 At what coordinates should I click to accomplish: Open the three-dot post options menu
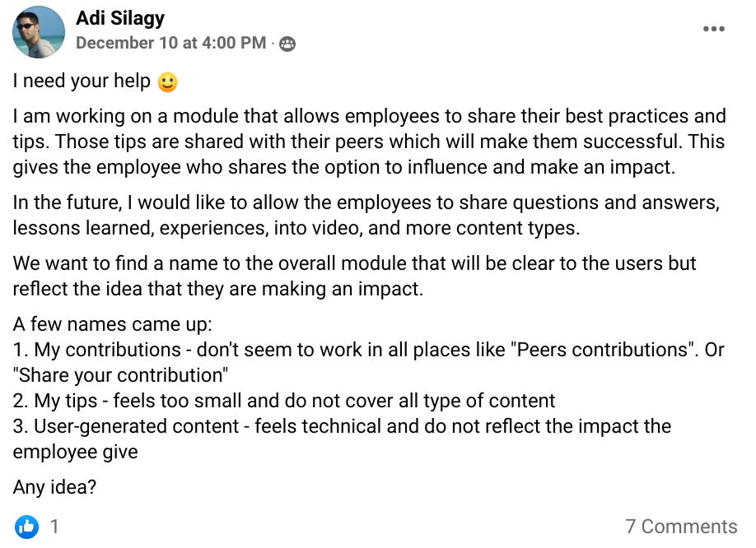tap(713, 29)
